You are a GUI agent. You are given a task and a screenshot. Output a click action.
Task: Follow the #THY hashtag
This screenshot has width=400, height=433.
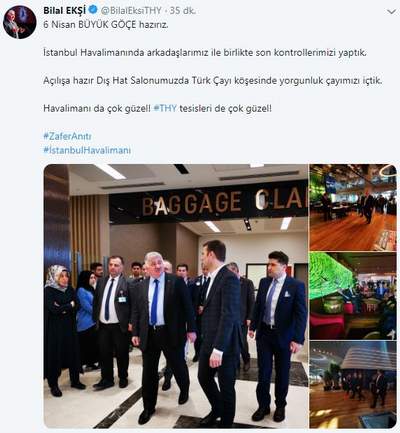pyautogui.click(x=165, y=108)
